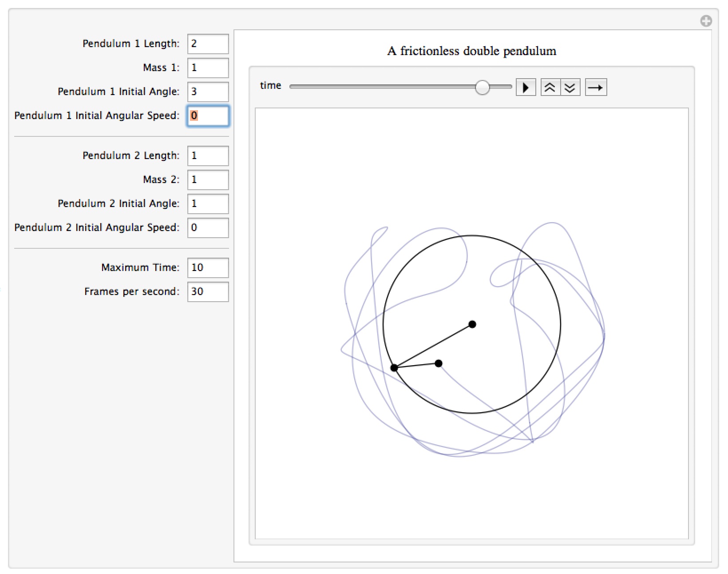Click the Pendulum 1 Initial Angle field
This screenshot has width=728, height=574.
pyautogui.click(x=208, y=92)
